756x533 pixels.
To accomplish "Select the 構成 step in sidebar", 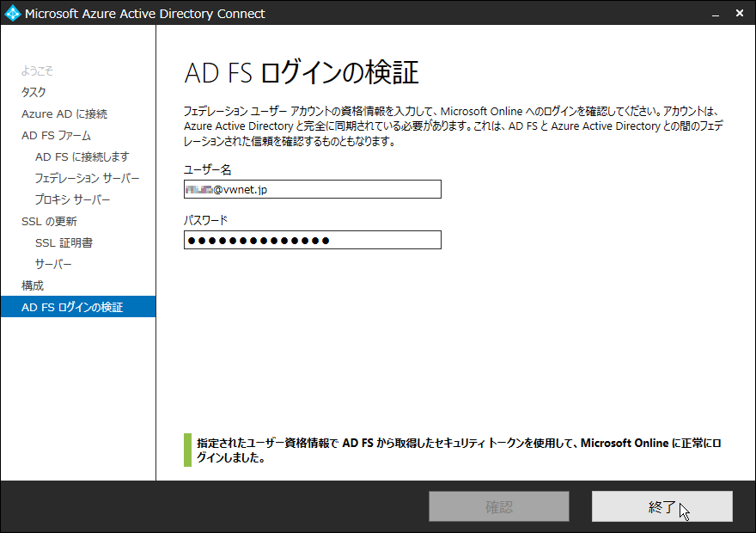I will tap(33, 285).
